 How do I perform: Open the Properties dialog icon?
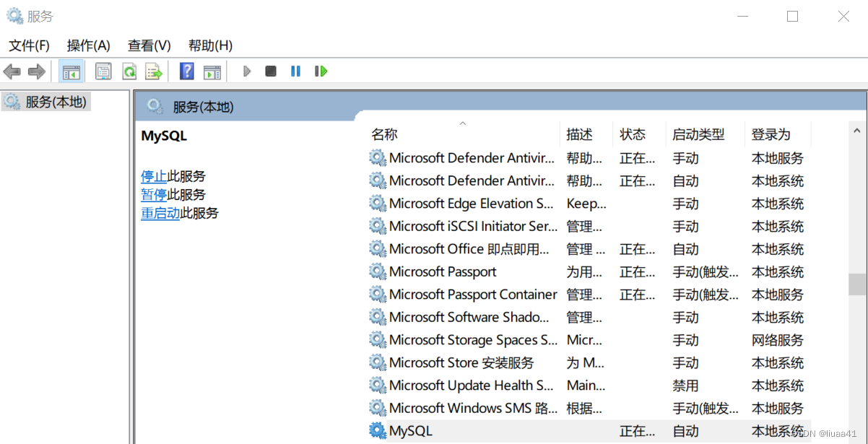tap(103, 71)
